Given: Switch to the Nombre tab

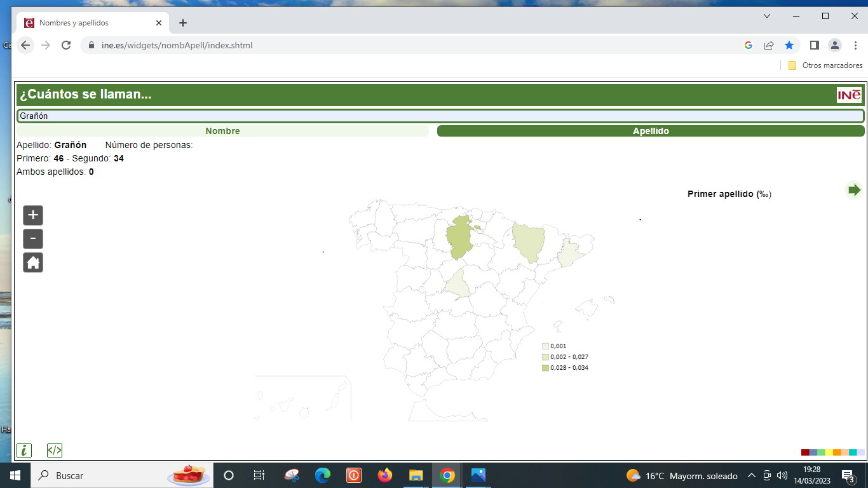Looking at the screenshot, I should (222, 131).
